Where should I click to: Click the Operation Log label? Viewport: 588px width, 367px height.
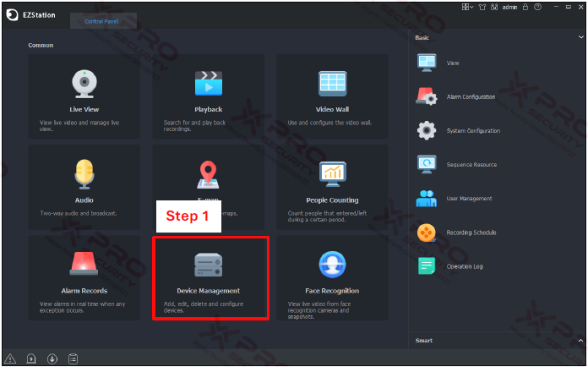pyautogui.click(x=465, y=266)
